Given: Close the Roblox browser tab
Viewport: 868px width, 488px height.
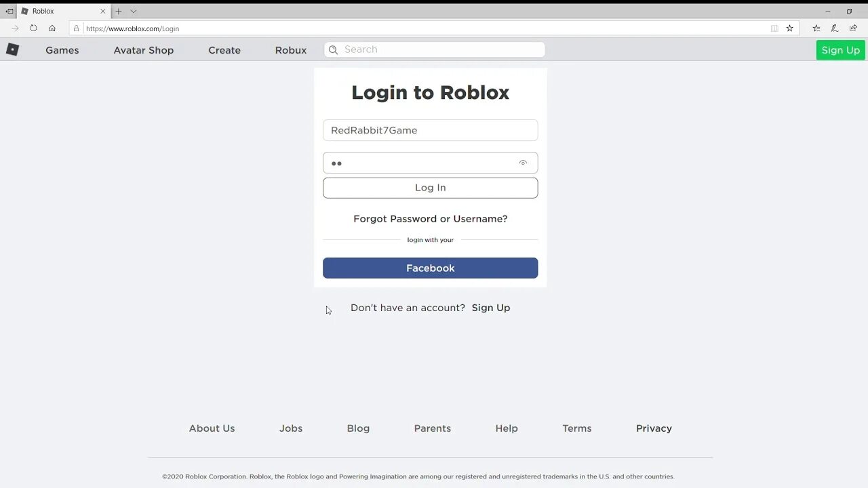Looking at the screenshot, I should pos(103,11).
